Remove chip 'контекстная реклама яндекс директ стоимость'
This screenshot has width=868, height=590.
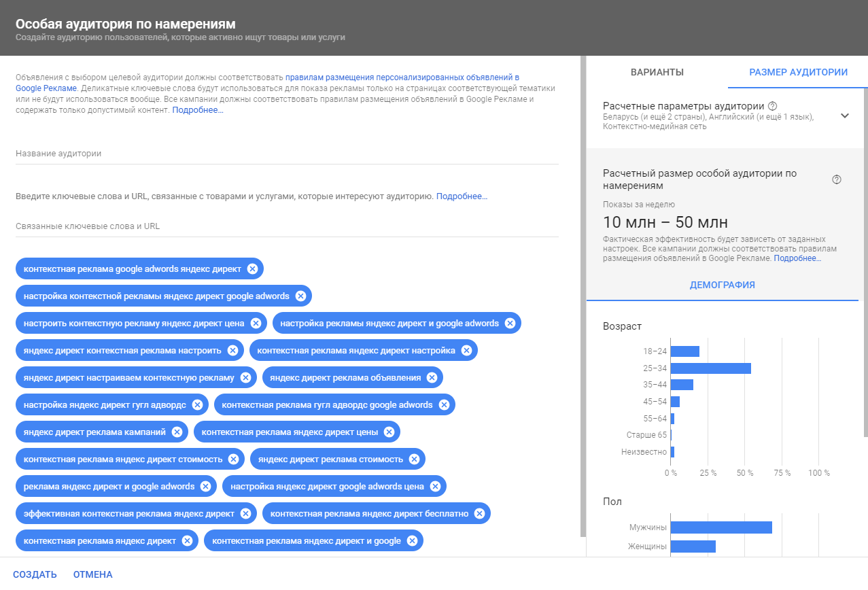[x=233, y=459]
